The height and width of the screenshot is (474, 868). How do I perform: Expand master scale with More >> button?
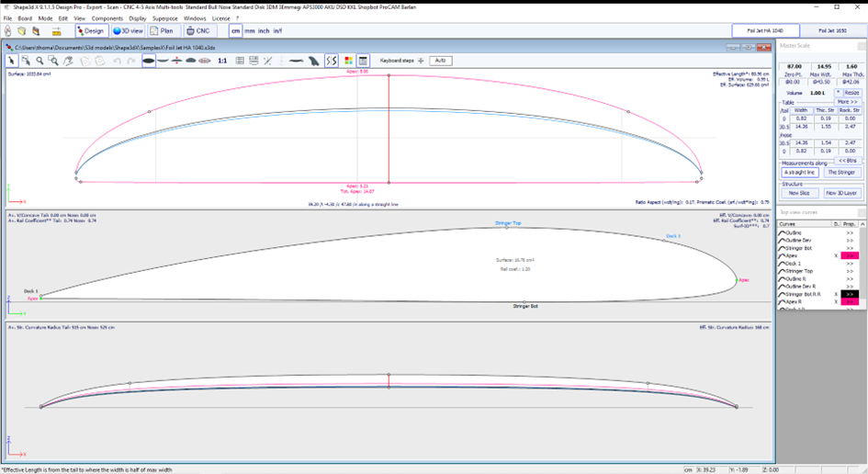pyautogui.click(x=848, y=102)
